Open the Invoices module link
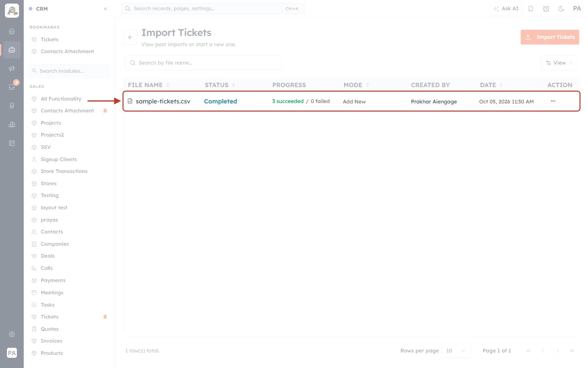This screenshot has height=368, width=588. 51,341
